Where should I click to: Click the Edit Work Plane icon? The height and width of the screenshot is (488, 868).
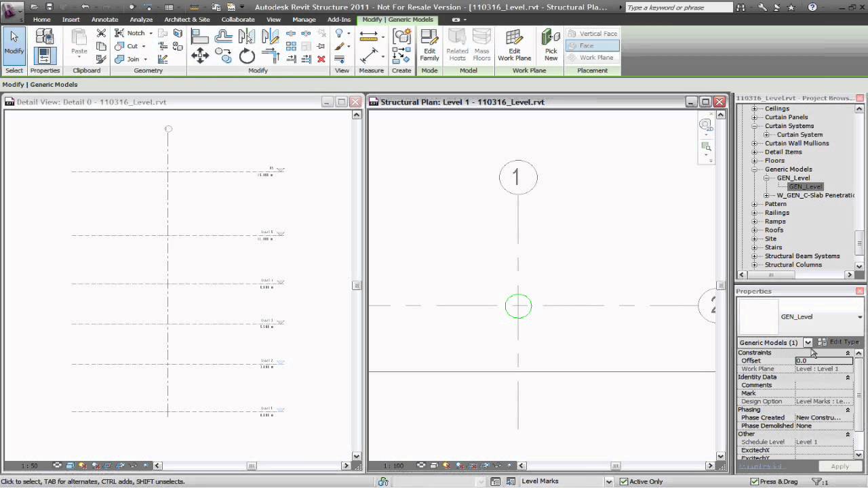pos(514,45)
